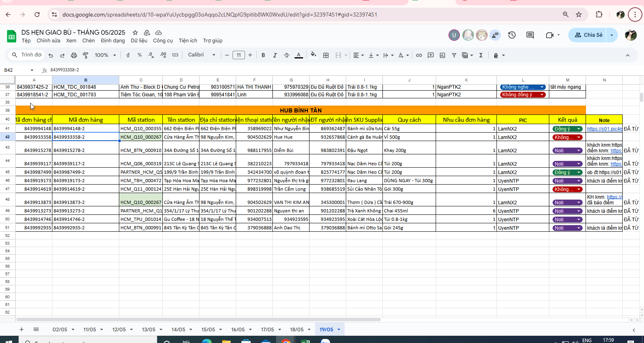644x343 pixels.
Task: Decrease decimal places
Action: coord(151,55)
